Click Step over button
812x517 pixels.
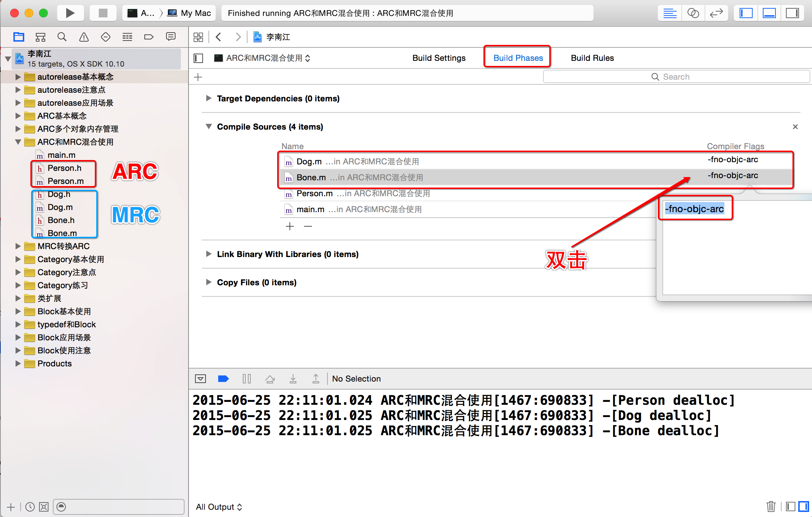tap(270, 379)
